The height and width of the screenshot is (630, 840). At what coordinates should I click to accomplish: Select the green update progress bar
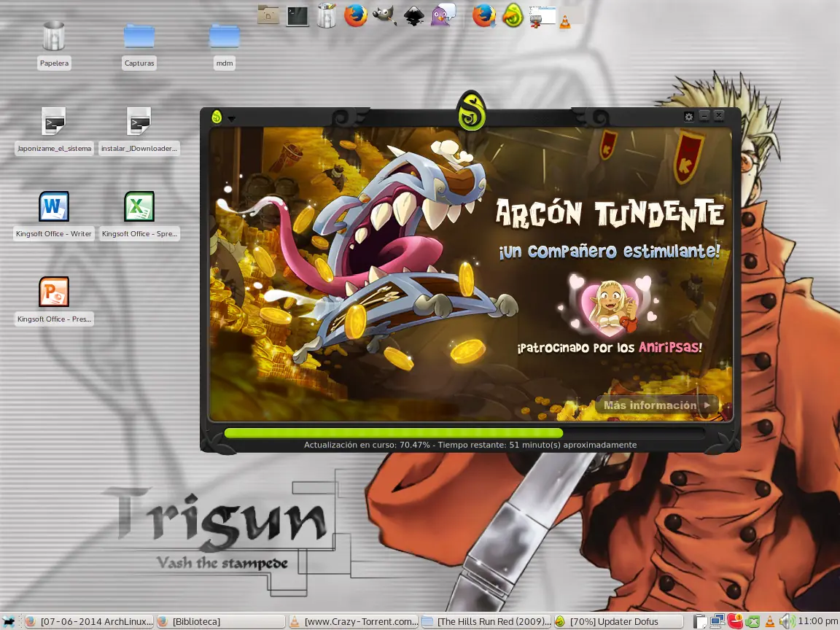(394, 433)
